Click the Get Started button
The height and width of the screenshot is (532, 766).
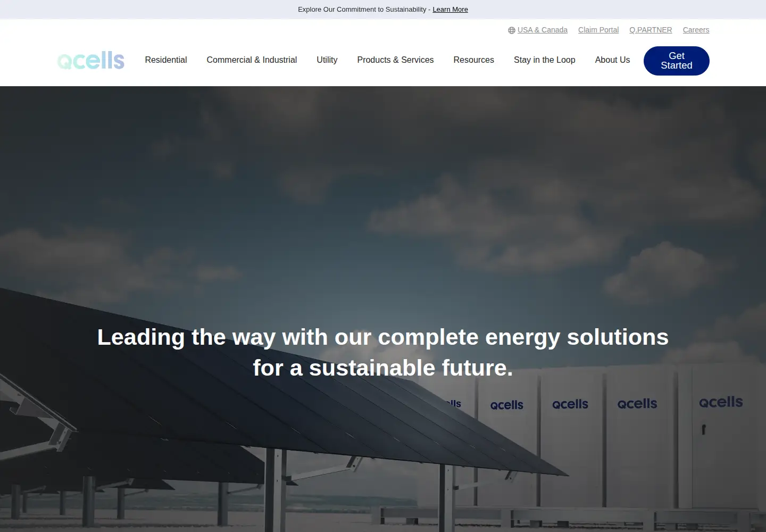(x=677, y=61)
